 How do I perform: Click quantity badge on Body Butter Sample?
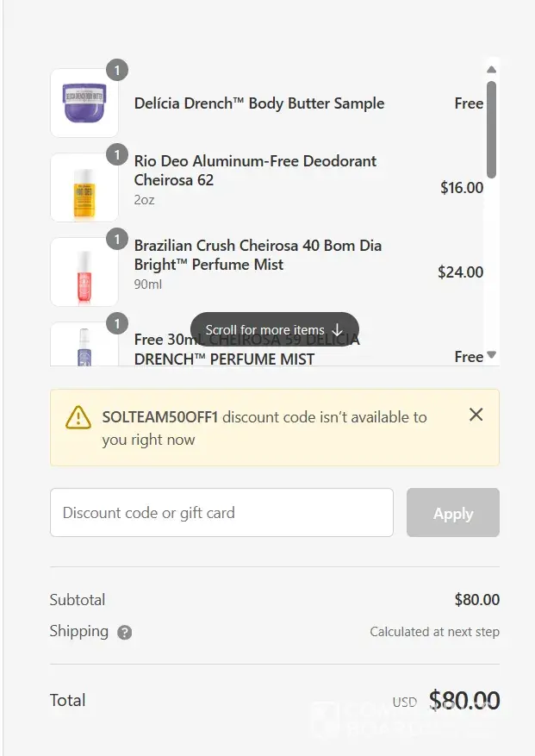(117, 69)
